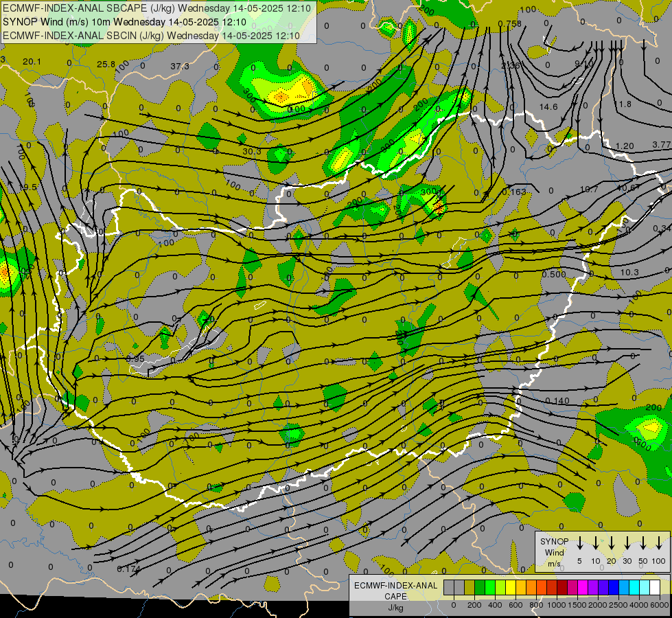Click the 5 m/s wind arrow in legend
Viewport: 672px width, 618px height.
(x=579, y=542)
